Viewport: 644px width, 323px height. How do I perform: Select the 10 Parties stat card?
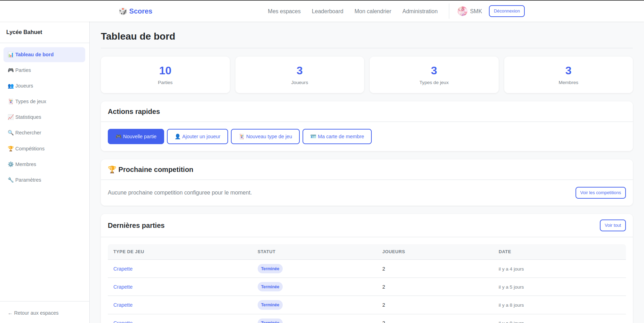[x=165, y=75]
